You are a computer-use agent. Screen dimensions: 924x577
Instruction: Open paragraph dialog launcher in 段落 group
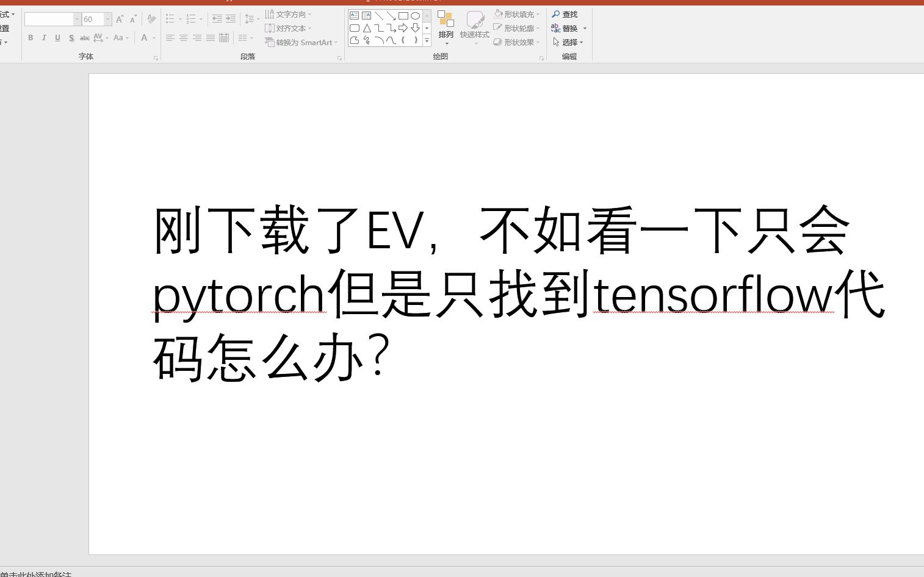pos(339,58)
